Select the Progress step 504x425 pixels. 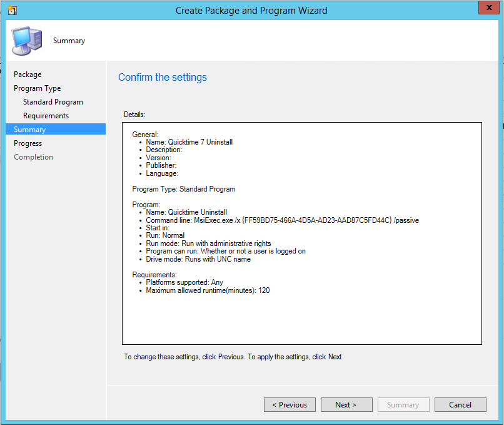click(28, 143)
